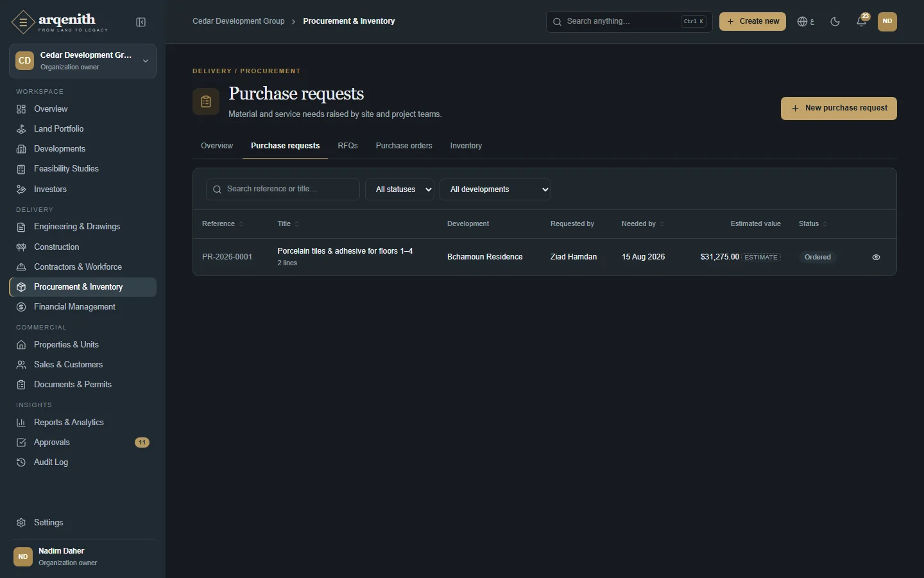Click the Create new button

point(753,21)
